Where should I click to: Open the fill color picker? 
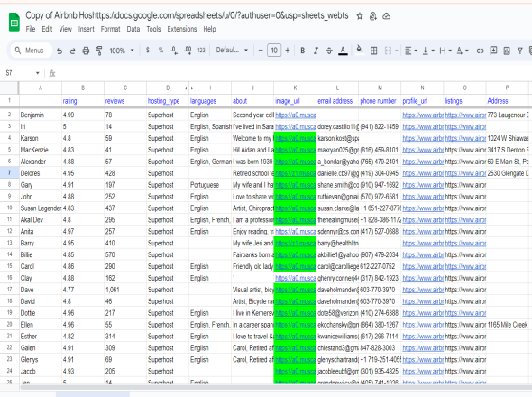(360, 51)
